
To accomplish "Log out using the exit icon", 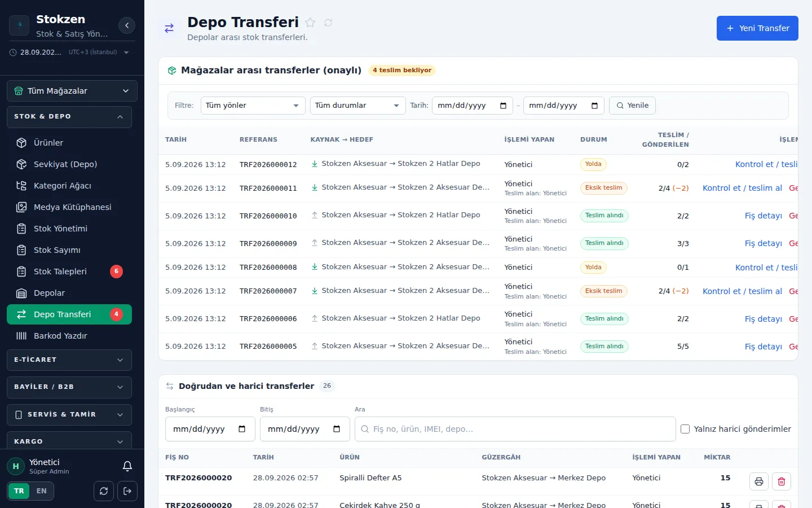I will click(127, 491).
